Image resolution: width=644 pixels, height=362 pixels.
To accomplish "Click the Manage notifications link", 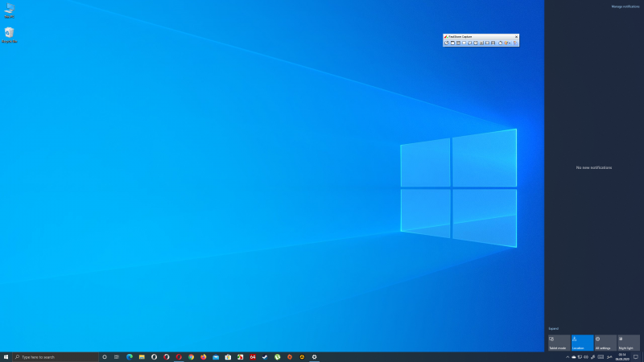I will tap(625, 6).
